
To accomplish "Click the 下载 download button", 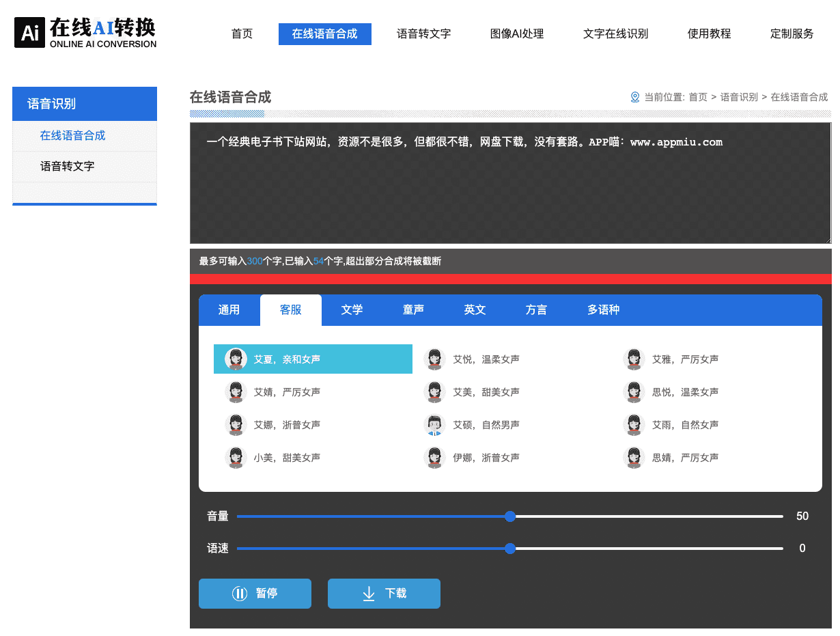I will (x=384, y=594).
